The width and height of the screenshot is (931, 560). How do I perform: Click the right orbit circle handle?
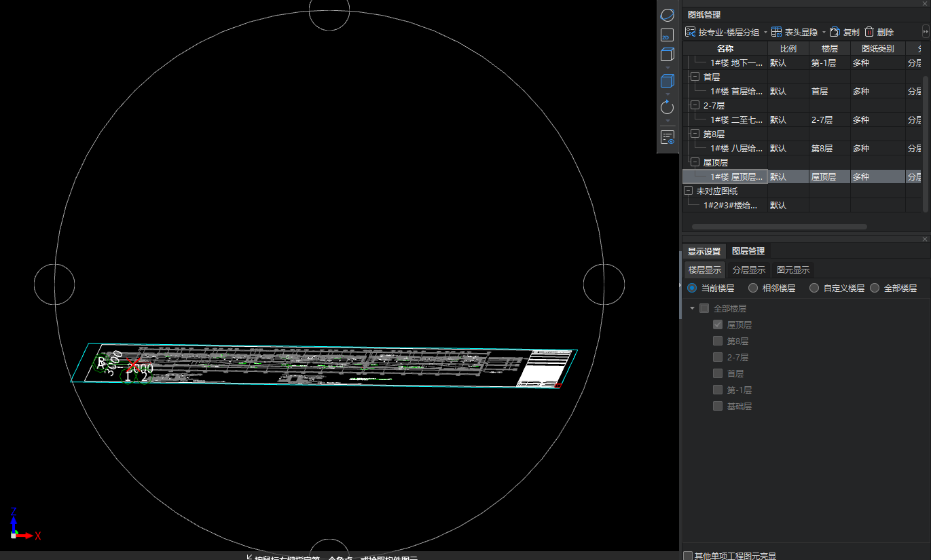[x=604, y=284]
